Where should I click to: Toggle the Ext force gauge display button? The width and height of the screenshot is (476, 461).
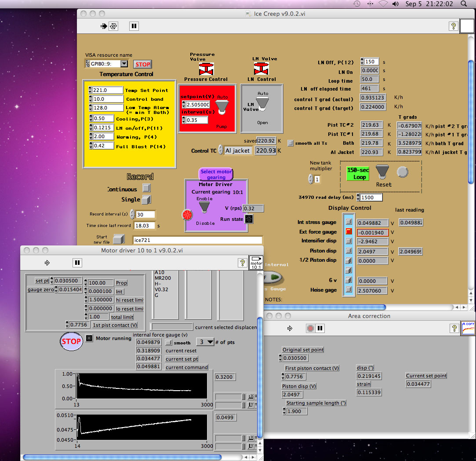[349, 232]
